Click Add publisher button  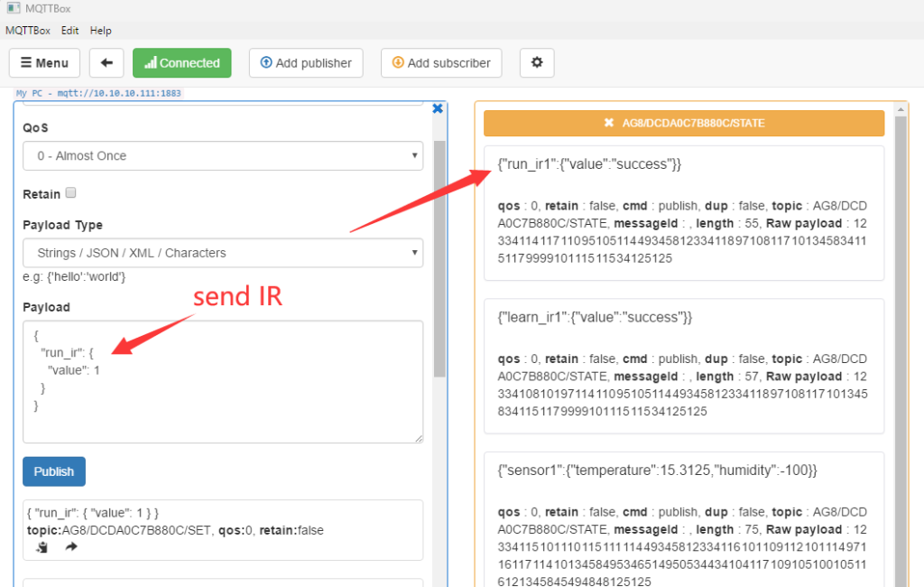coord(306,63)
